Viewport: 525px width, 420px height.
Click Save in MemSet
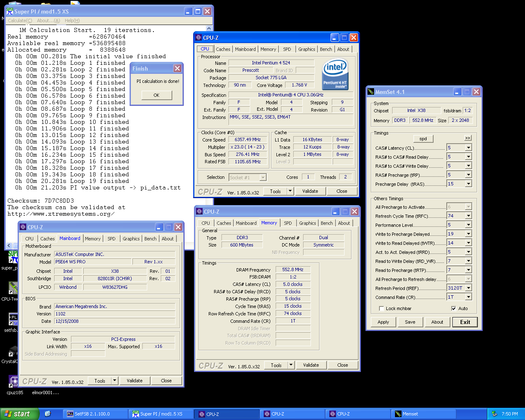[x=410, y=322]
